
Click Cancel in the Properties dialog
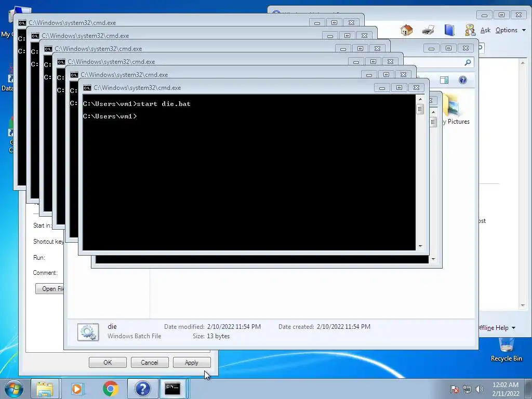click(x=150, y=362)
